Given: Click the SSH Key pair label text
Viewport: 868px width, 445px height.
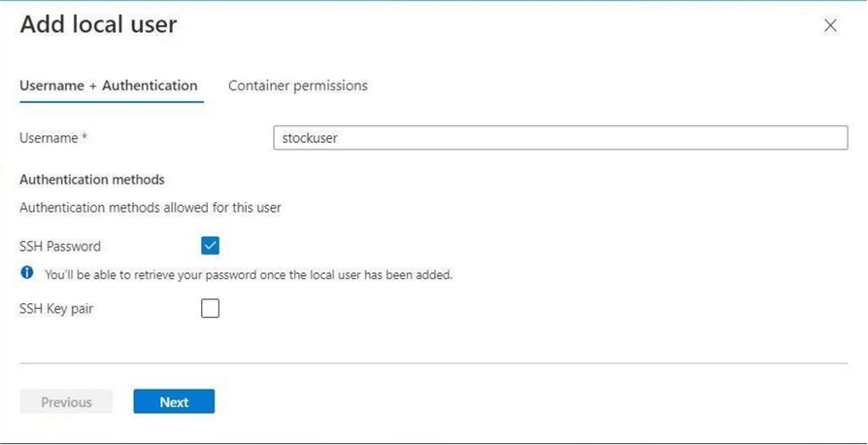Looking at the screenshot, I should [x=56, y=309].
